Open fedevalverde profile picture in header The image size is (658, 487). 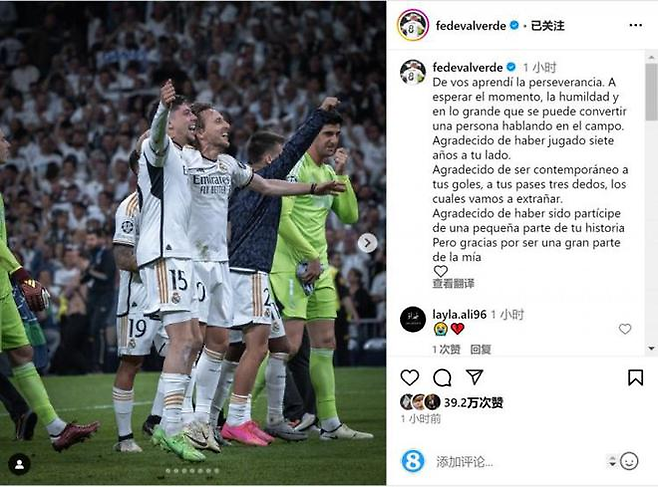click(x=413, y=25)
